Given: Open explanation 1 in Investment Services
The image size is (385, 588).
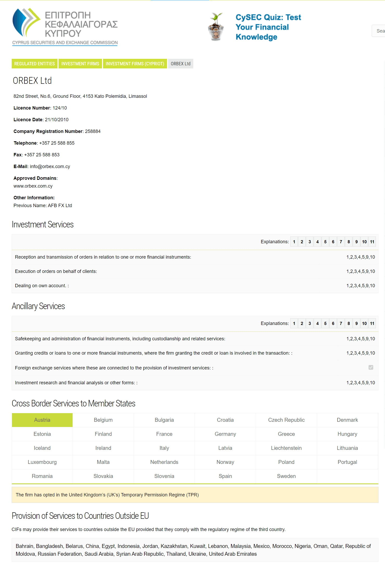Looking at the screenshot, I should (294, 242).
